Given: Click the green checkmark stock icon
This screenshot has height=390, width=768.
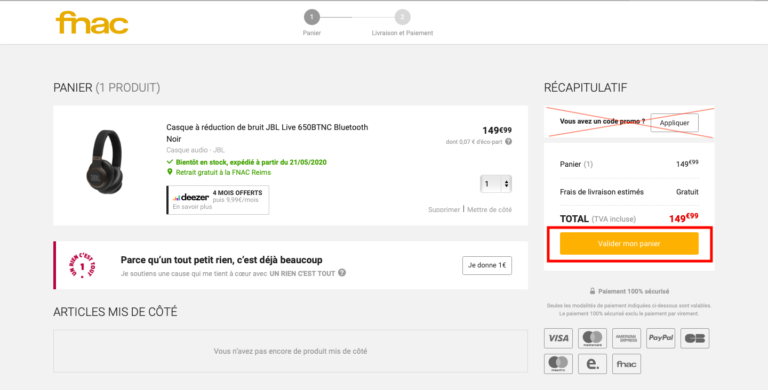Looking at the screenshot, I should pos(169,162).
